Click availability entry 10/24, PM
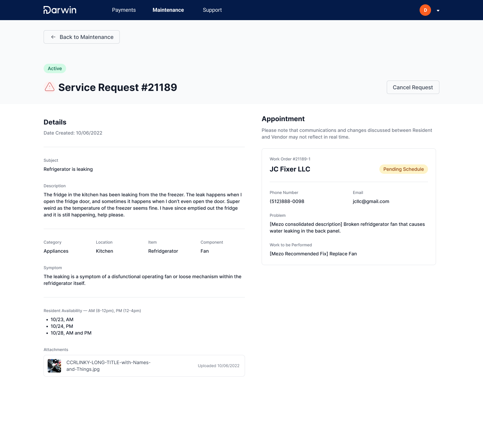 [62, 326]
